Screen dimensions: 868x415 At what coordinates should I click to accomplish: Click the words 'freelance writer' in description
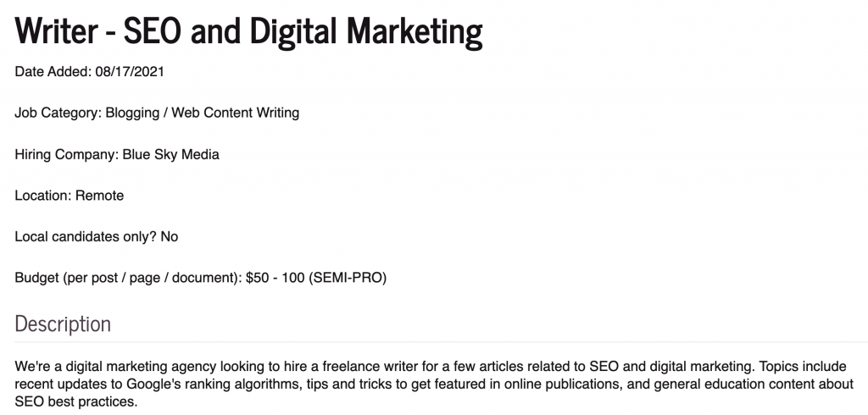(x=373, y=367)
